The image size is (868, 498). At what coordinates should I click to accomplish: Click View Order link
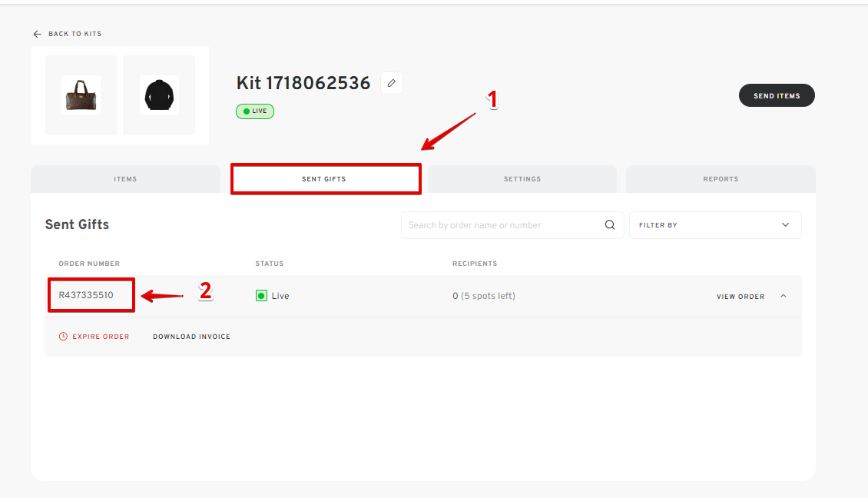point(740,297)
